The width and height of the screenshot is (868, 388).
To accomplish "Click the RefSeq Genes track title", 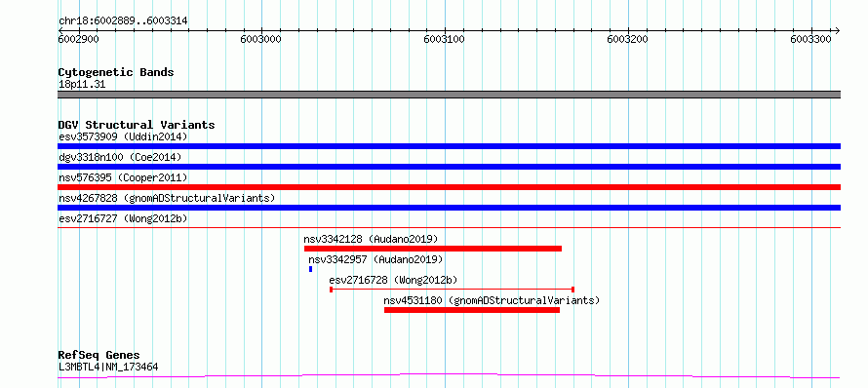I will pos(99,356).
